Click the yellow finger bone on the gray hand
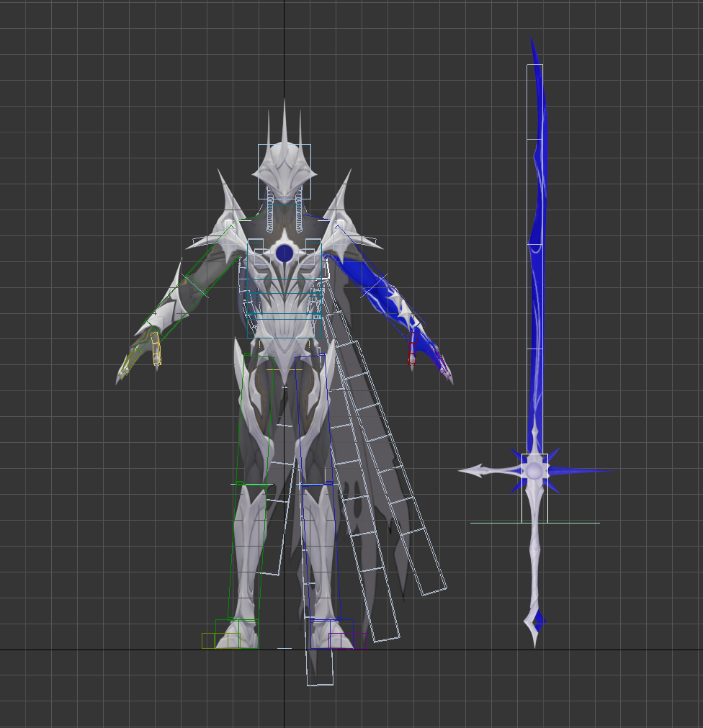Viewport: 703px width, 728px height. pyautogui.click(x=156, y=349)
